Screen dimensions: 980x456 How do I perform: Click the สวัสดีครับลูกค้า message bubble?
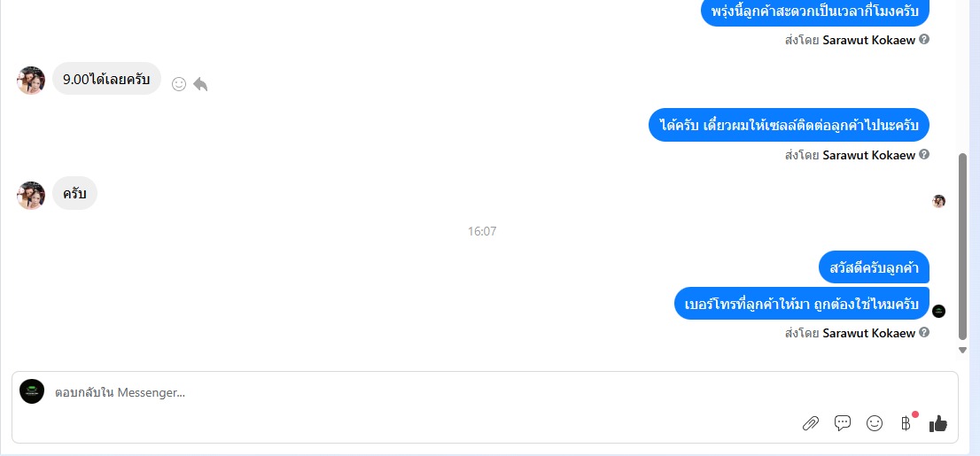point(874,267)
